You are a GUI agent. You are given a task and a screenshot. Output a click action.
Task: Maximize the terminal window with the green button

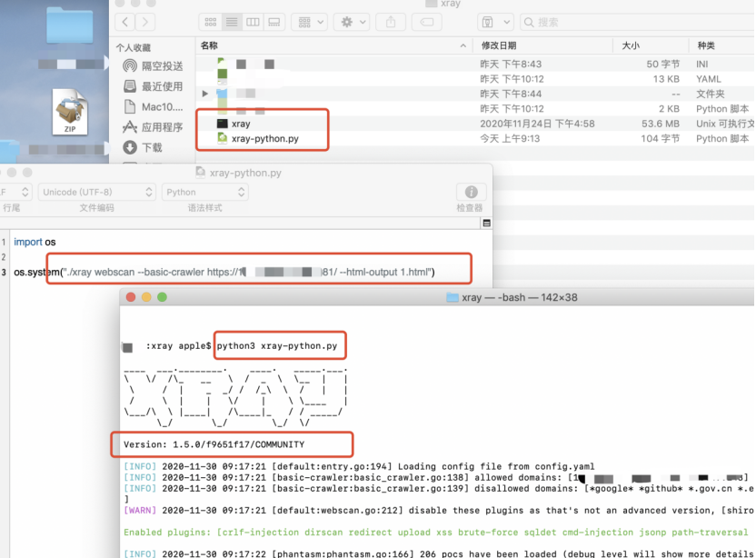point(162,297)
